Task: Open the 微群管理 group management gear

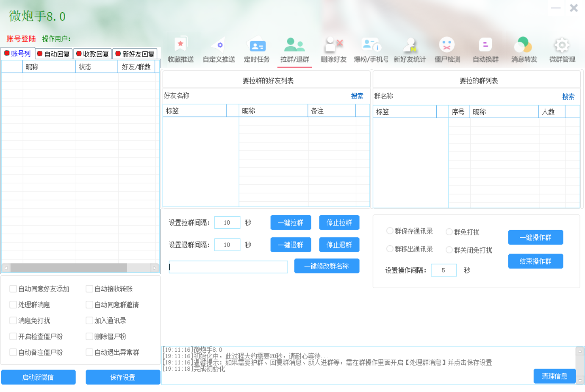Action: 562,50
